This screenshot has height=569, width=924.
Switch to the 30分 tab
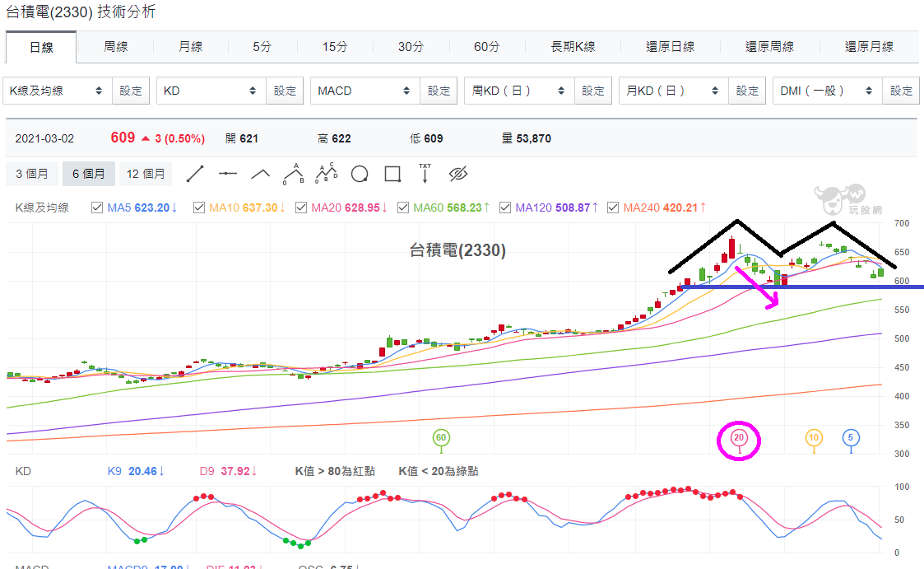[411, 47]
